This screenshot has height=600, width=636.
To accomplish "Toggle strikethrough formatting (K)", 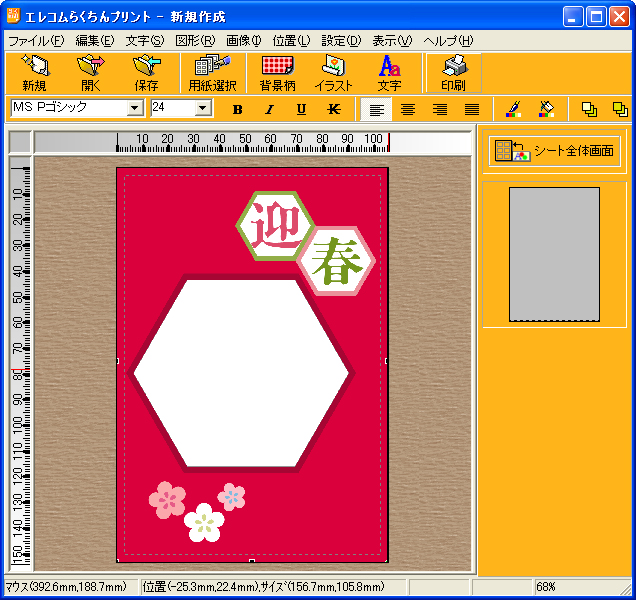I will pos(333,109).
